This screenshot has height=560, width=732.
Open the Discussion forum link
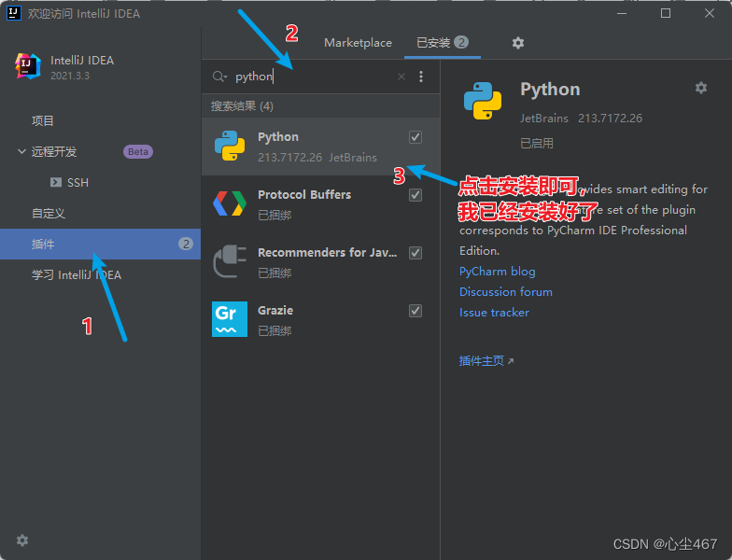point(506,291)
